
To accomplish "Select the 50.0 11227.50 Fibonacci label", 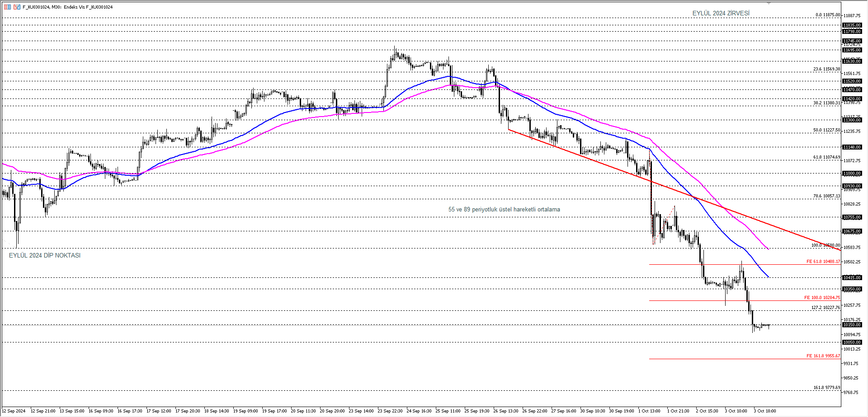I will [x=826, y=130].
